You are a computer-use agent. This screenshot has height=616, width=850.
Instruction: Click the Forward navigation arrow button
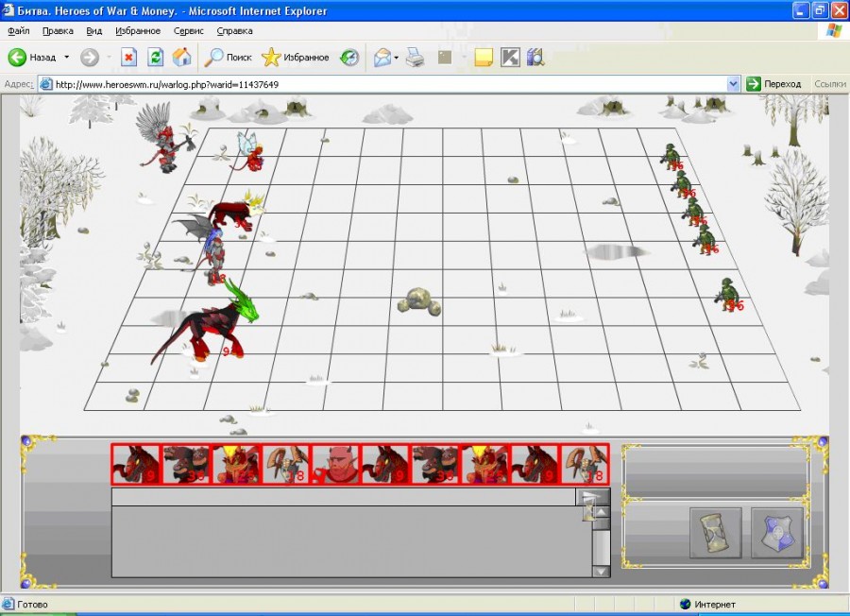point(90,57)
